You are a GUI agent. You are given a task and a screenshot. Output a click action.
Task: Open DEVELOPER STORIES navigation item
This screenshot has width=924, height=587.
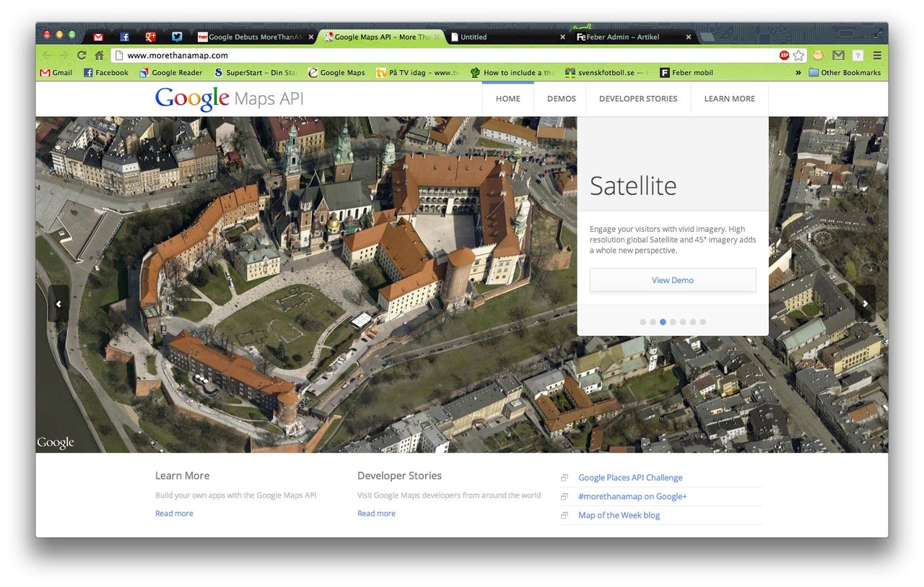pyautogui.click(x=638, y=99)
